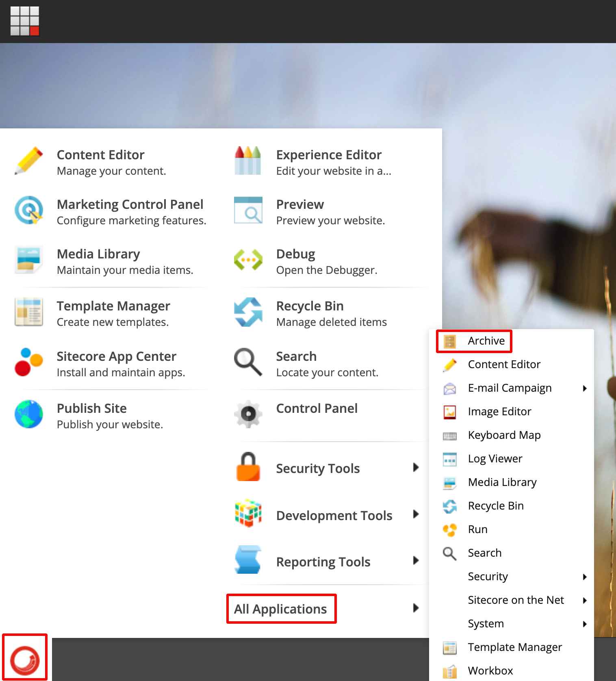Open the Sitecore App Center dots icon
Viewport: 616px width, 681px height.
29,362
